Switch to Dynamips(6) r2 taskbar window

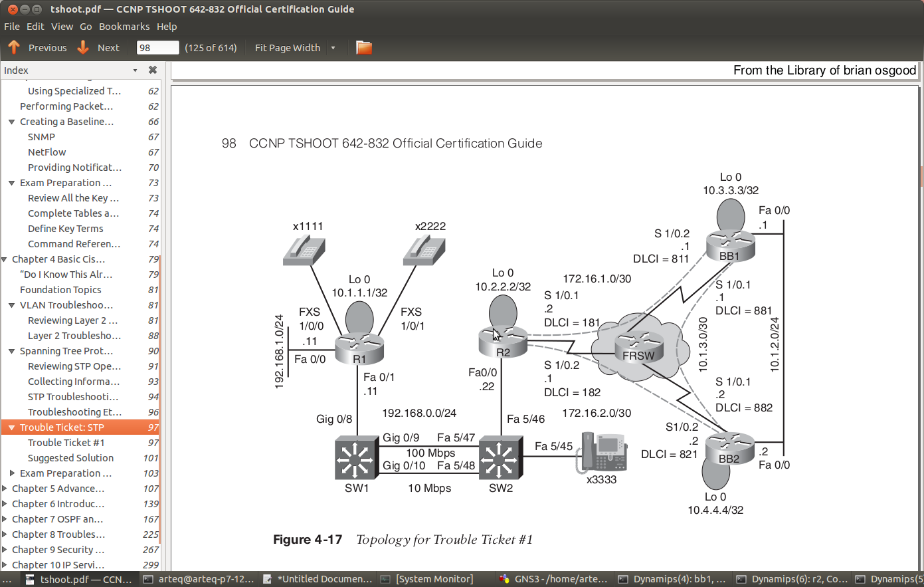pos(791,579)
